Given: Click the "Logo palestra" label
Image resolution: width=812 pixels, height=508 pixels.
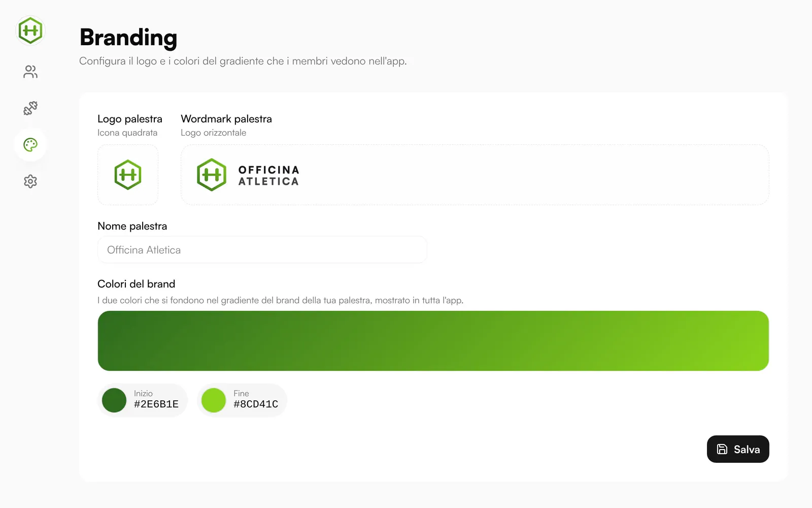Looking at the screenshot, I should point(130,119).
